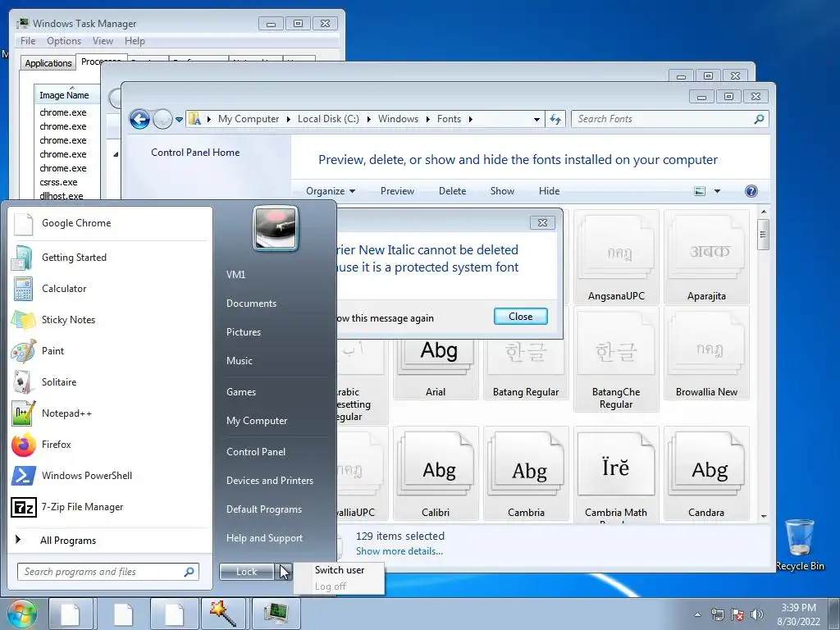The width and height of the screenshot is (840, 630).
Task: Open Action Center flag icon
Action: pyautogui.click(x=737, y=614)
